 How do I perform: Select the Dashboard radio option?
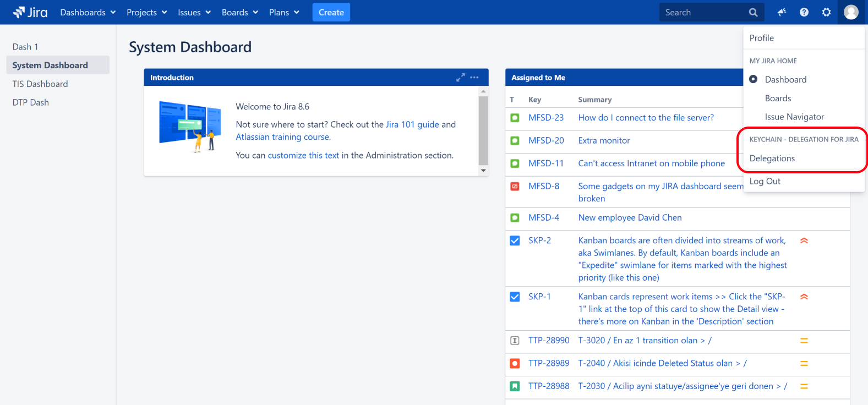(x=754, y=79)
